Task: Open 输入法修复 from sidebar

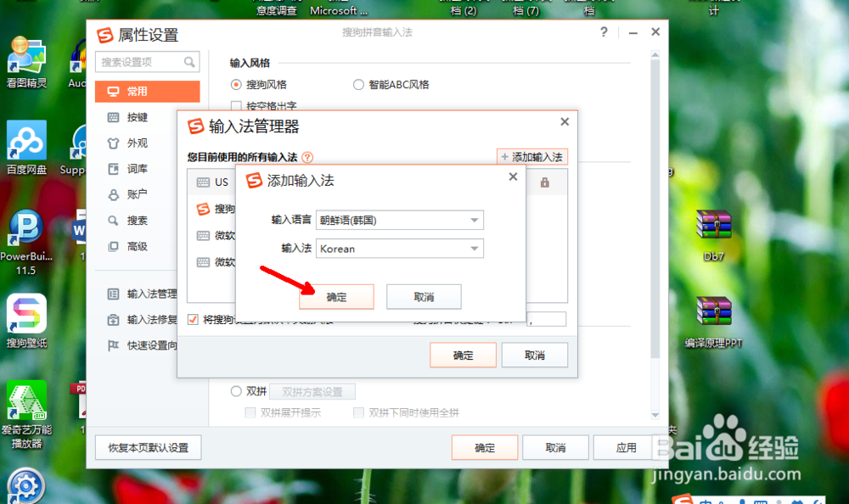Action: pyautogui.click(x=142, y=319)
